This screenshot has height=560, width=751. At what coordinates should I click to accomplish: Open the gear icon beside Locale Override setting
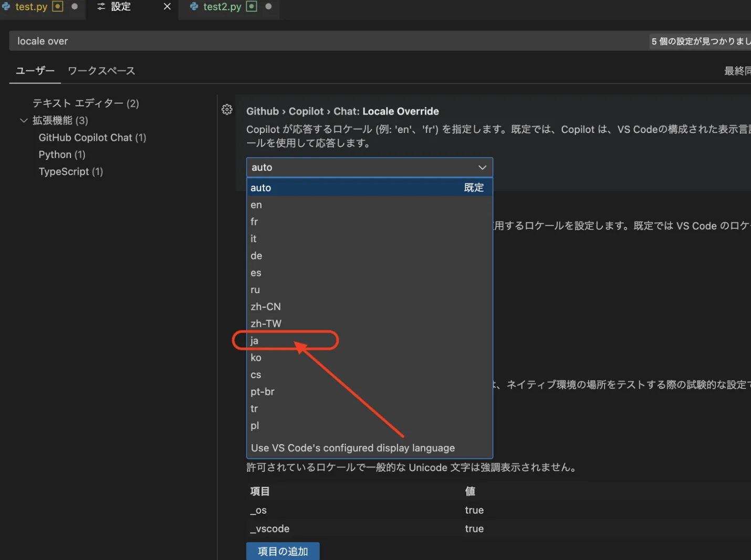coord(227,109)
